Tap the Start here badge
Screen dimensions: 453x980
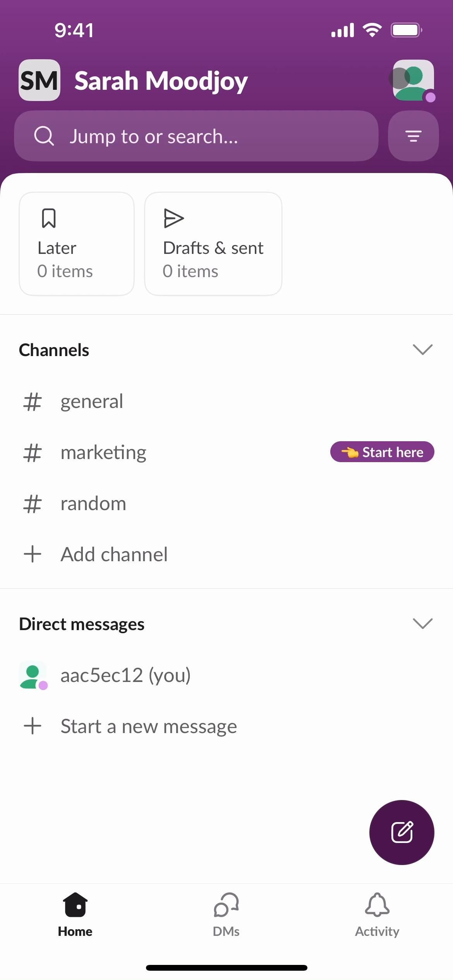tap(382, 452)
